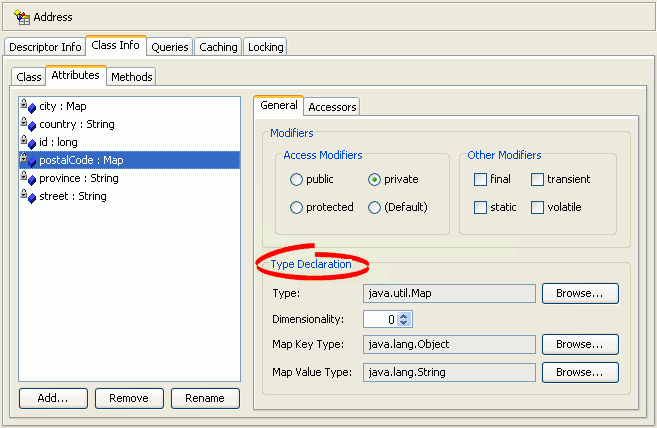Select the 'province : String' attribute
Viewport: 657px width, 428px height.
(129, 178)
